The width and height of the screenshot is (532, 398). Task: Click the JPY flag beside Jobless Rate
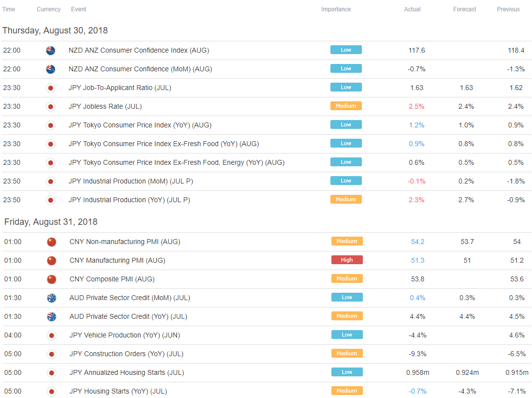tap(51, 106)
